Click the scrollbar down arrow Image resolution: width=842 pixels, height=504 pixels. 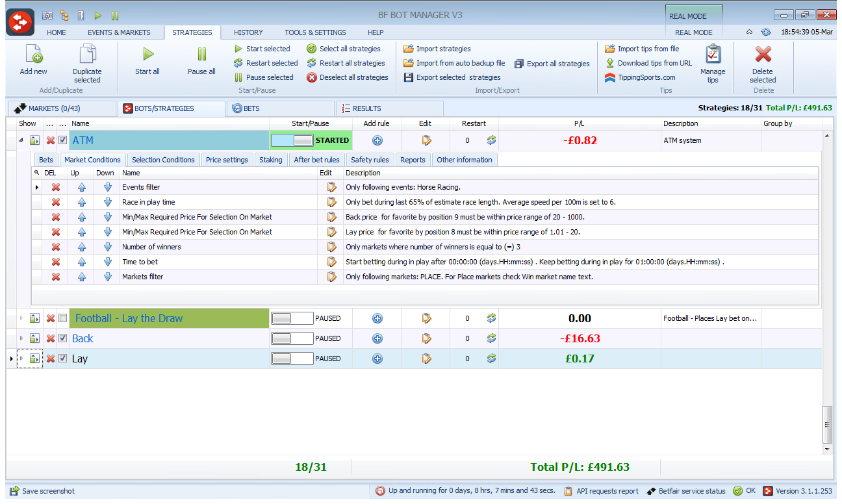click(827, 449)
